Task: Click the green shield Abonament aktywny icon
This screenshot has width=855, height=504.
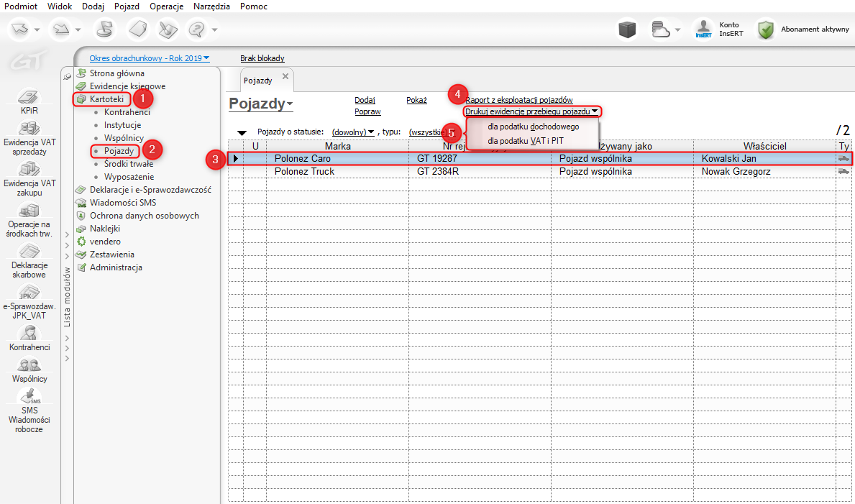Action: pos(767,29)
